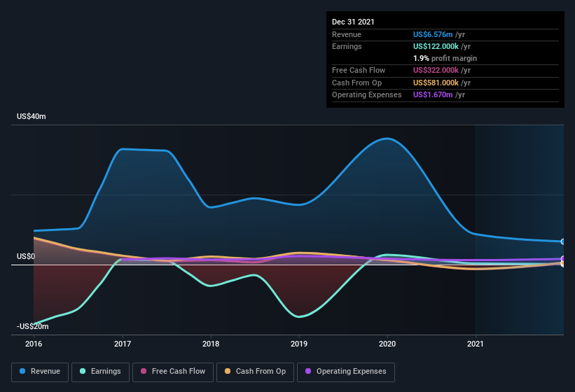Screen dimensions: 575x392
Task: Toggle the Revenue series legend button
Action: point(40,372)
